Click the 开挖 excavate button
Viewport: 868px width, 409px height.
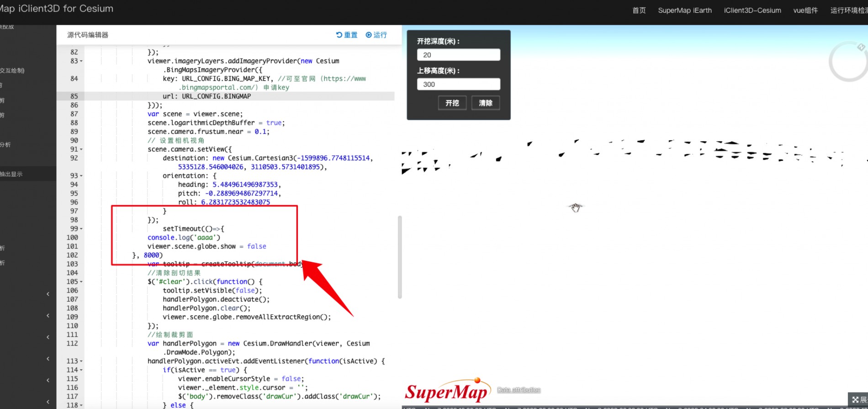(452, 103)
